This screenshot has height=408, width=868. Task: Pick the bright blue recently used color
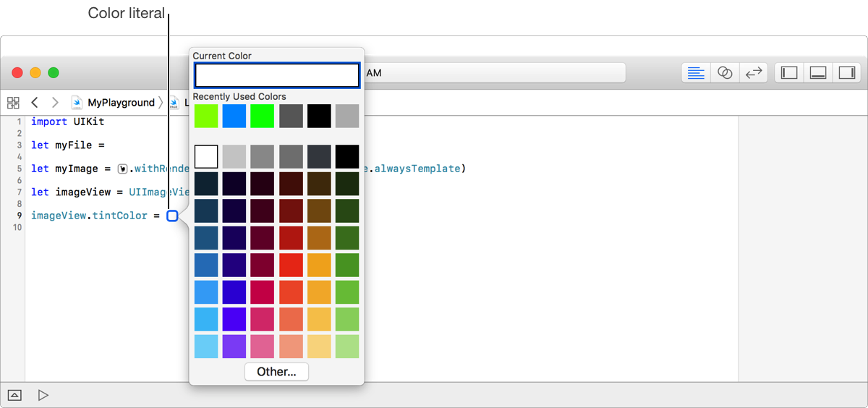(x=234, y=116)
